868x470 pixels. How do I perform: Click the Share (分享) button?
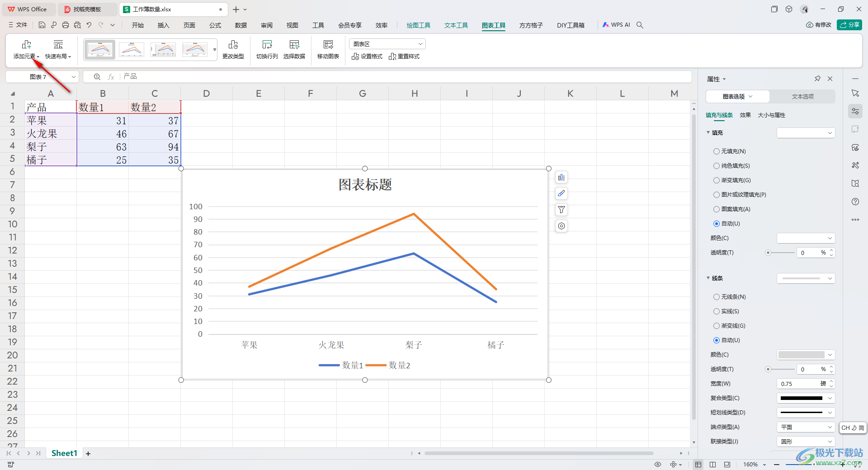tap(849, 25)
